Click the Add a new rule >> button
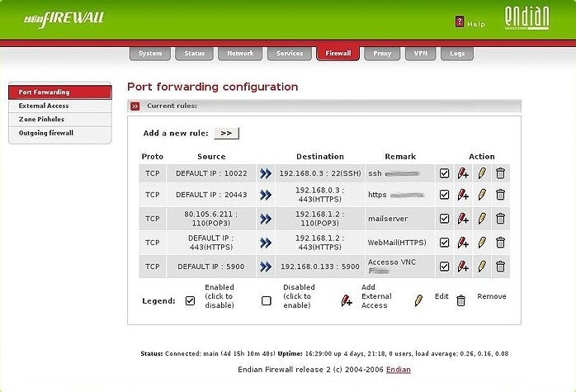Viewport: 576px width, 392px height. click(x=227, y=133)
